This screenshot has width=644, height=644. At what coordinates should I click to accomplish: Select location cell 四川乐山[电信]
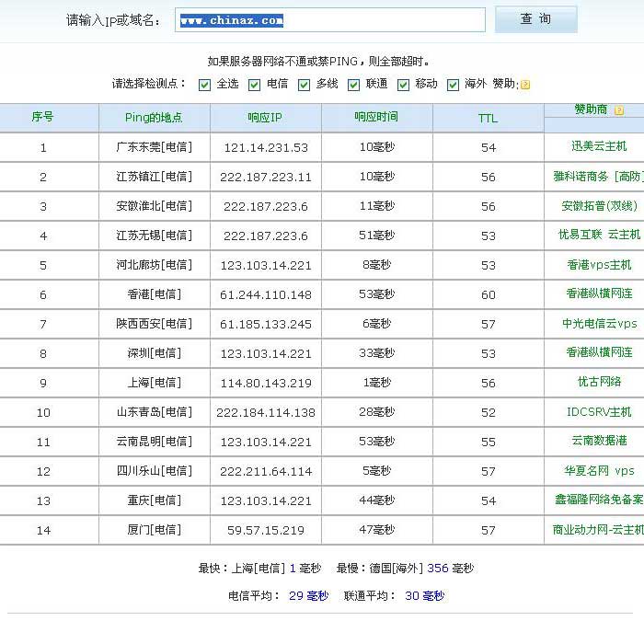click(x=154, y=471)
